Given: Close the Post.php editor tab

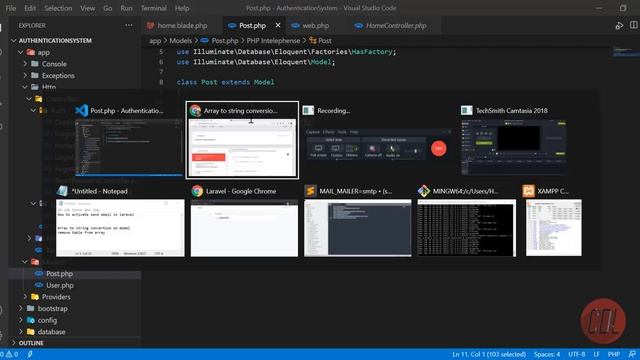Looking at the screenshot, I should pos(278,25).
